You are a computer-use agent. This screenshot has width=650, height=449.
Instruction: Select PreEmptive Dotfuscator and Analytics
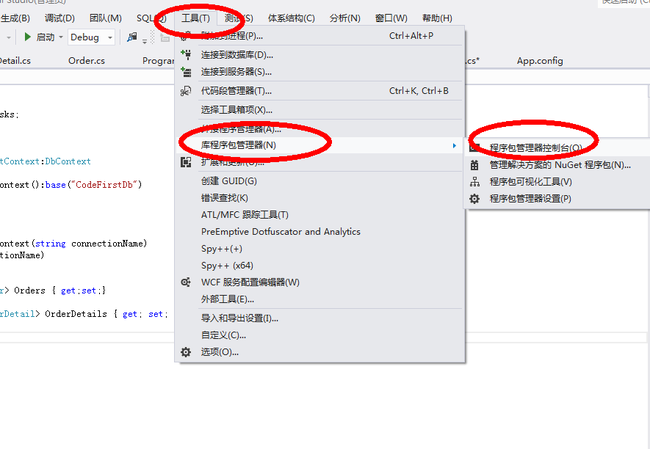(x=319, y=232)
